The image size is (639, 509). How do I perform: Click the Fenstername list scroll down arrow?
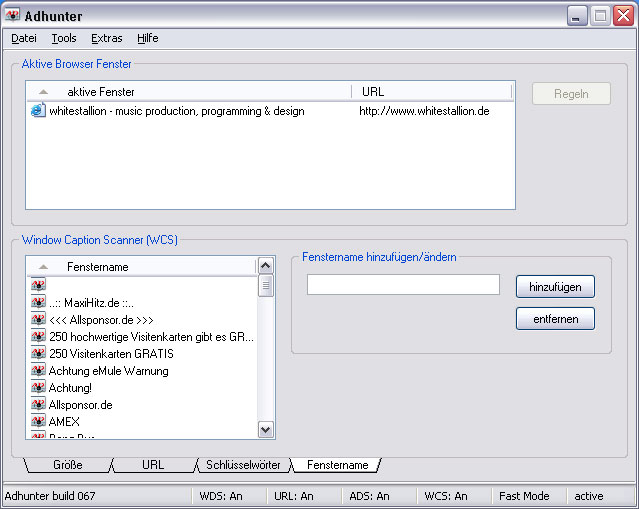click(x=266, y=429)
